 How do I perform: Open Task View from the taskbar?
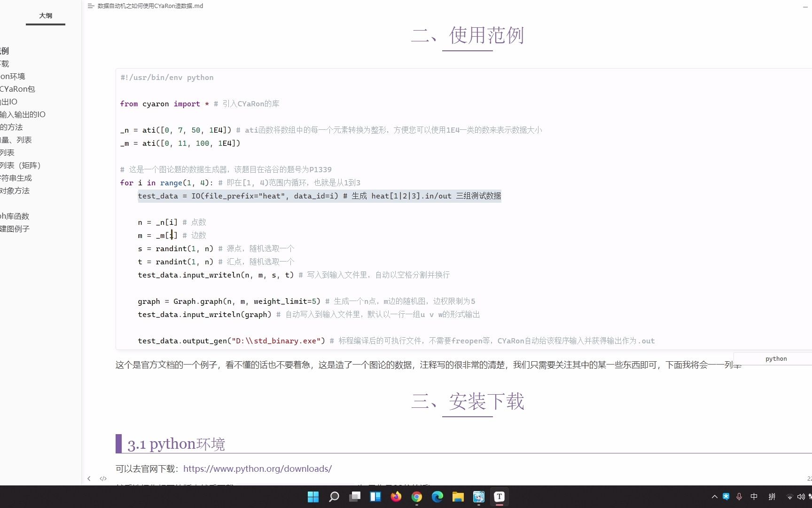(354, 497)
